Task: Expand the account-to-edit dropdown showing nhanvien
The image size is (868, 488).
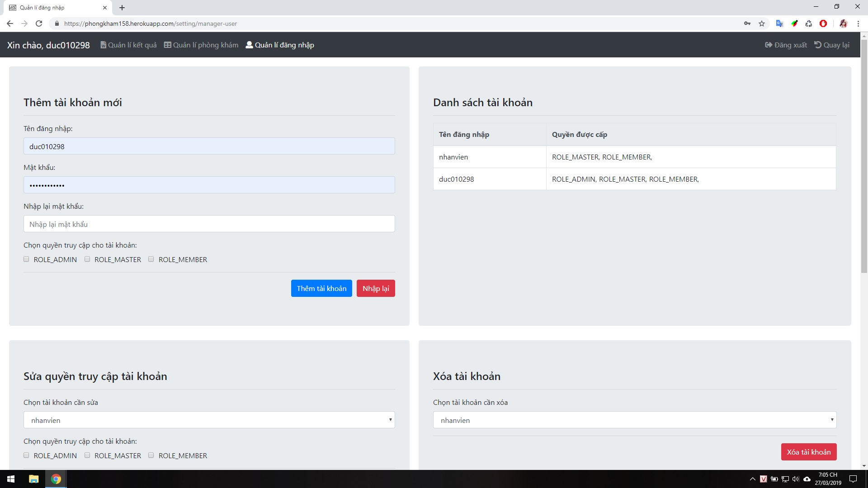Action: coord(209,420)
